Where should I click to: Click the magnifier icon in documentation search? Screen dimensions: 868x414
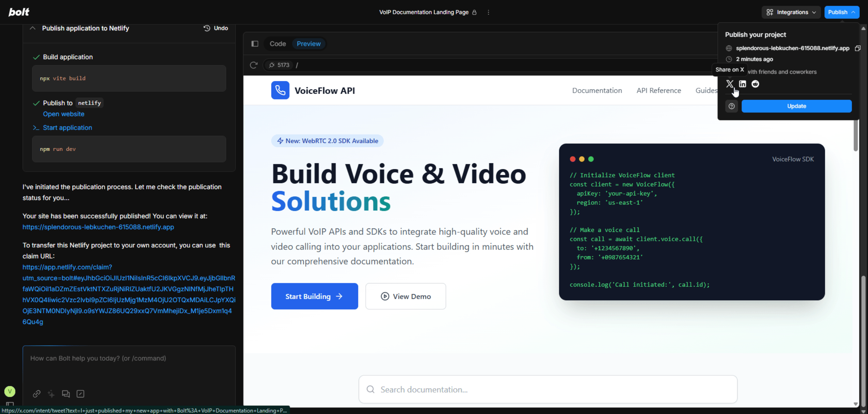pos(370,389)
